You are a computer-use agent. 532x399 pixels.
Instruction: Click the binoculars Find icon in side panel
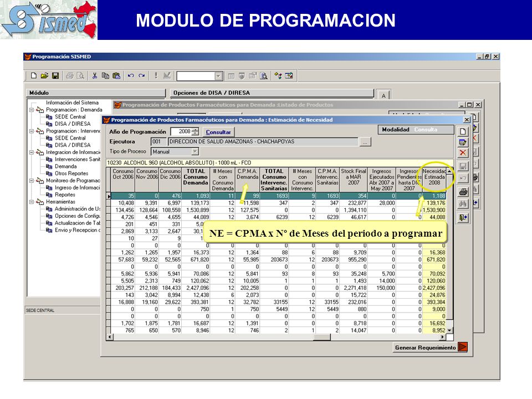coord(463,203)
